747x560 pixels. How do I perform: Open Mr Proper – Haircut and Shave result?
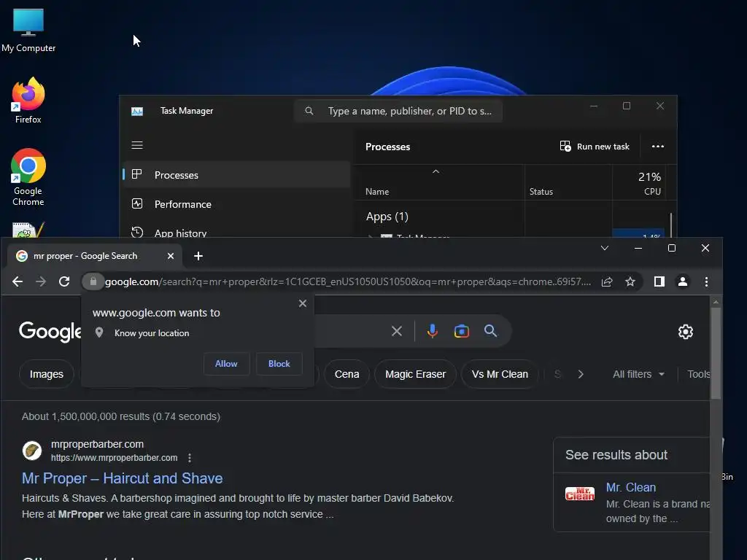[x=123, y=478]
